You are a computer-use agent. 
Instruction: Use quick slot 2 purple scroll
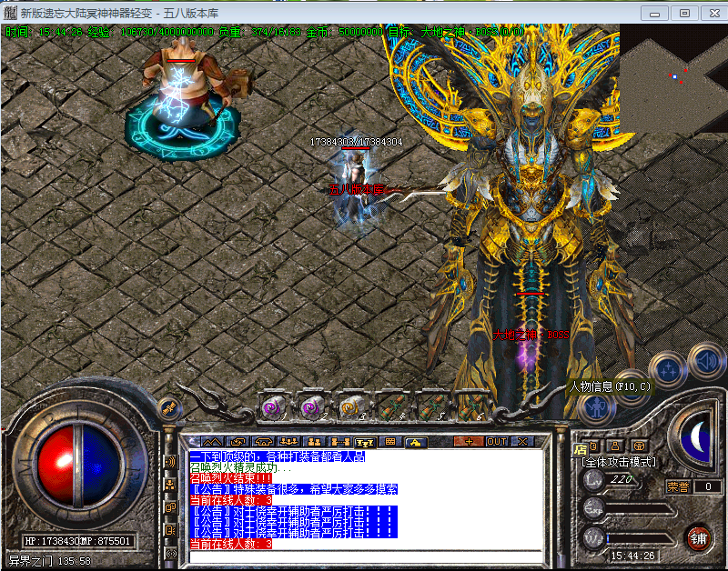point(314,407)
